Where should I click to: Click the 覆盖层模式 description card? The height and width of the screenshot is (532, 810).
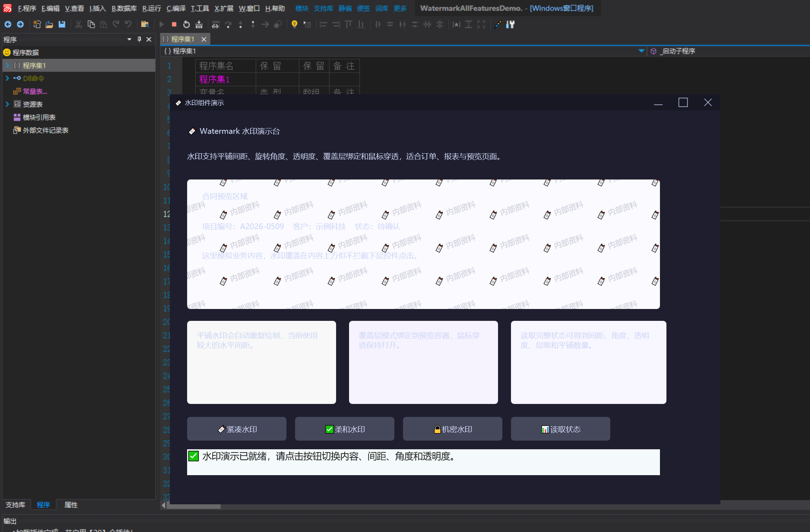[424, 362]
